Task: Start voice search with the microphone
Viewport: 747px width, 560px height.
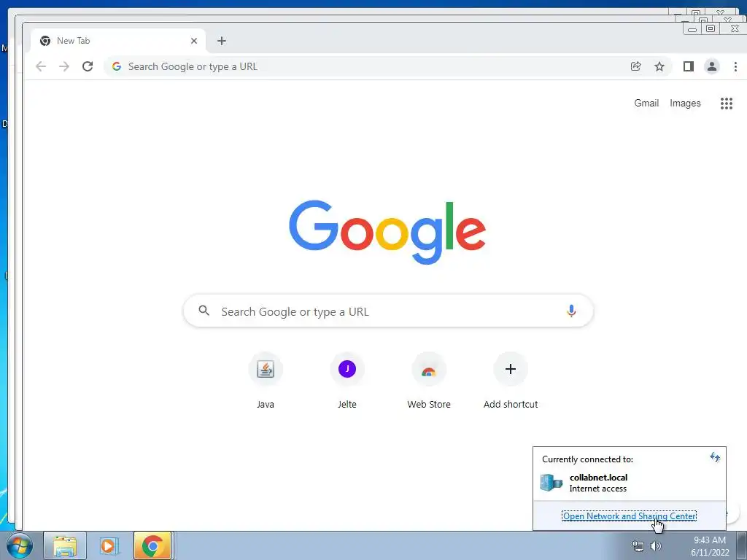Action: coord(571,311)
